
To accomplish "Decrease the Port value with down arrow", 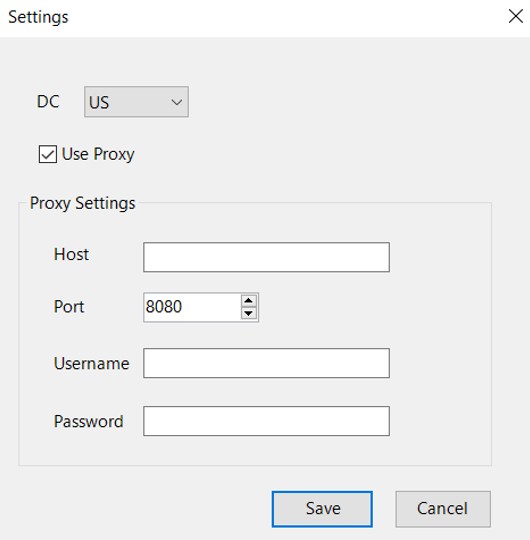I will [x=249, y=313].
